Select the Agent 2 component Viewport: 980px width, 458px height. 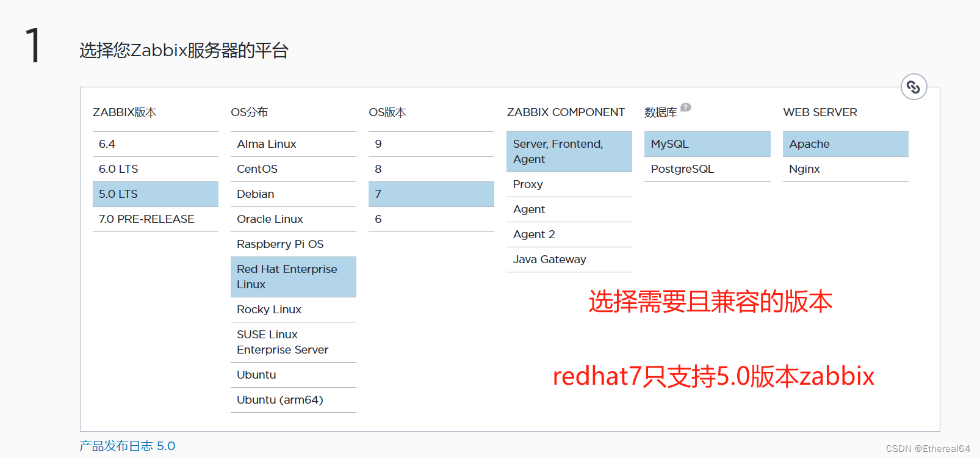click(569, 234)
